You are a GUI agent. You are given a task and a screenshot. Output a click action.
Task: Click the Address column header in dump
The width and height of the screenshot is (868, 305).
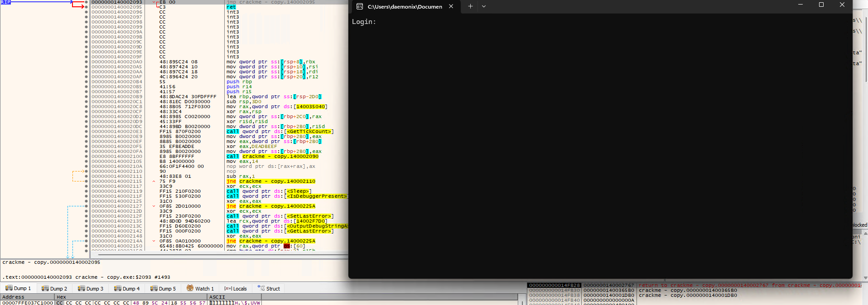[x=27, y=297]
